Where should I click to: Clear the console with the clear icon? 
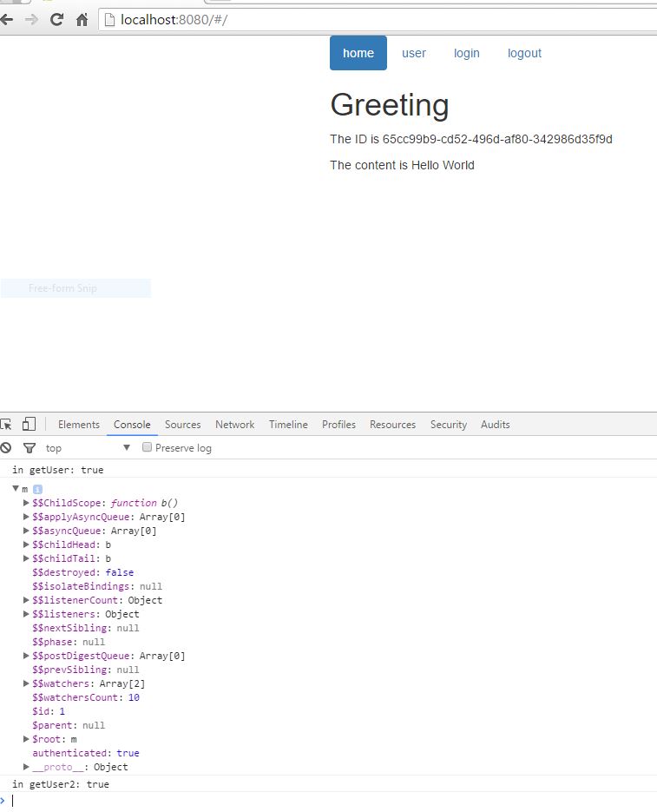(x=6, y=448)
